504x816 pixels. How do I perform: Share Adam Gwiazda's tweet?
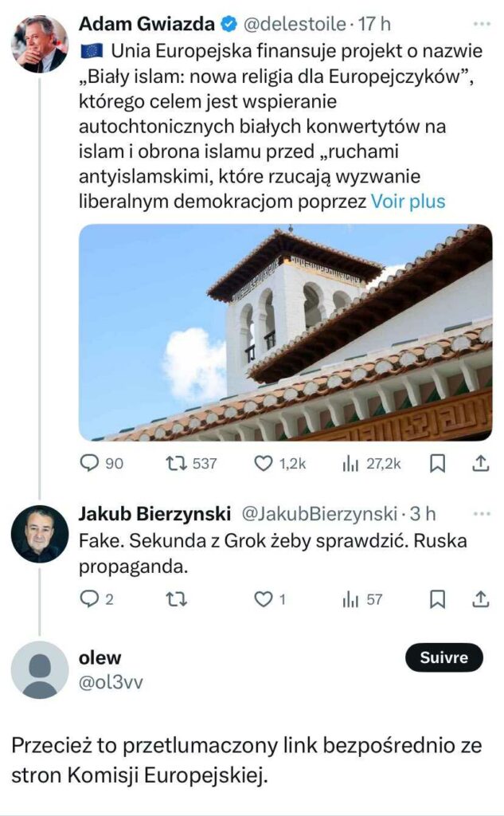[x=480, y=463]
